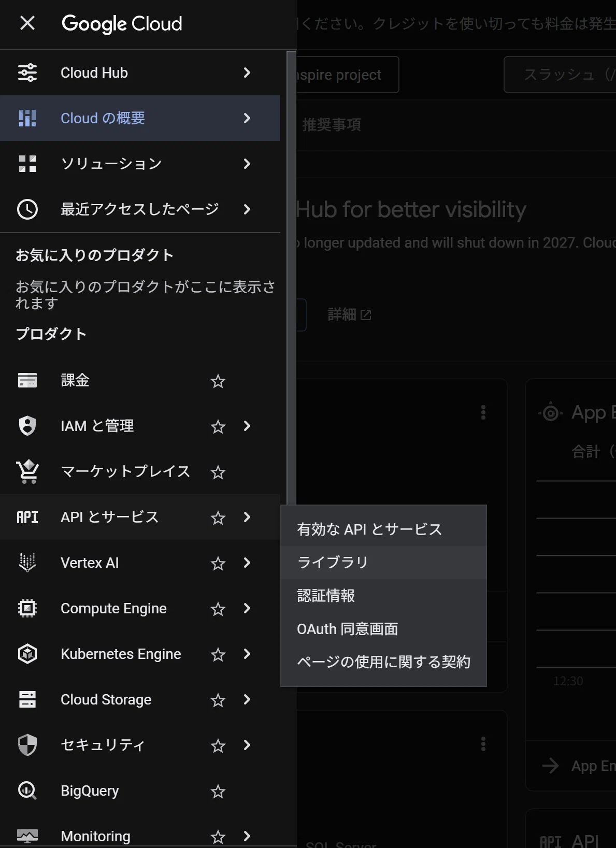Toggle the Vertex AI favorite star

coord(218,564)
